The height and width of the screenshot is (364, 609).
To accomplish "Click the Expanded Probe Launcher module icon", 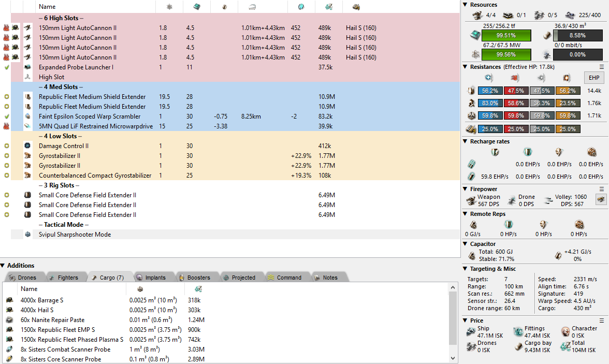I will 28,67.
